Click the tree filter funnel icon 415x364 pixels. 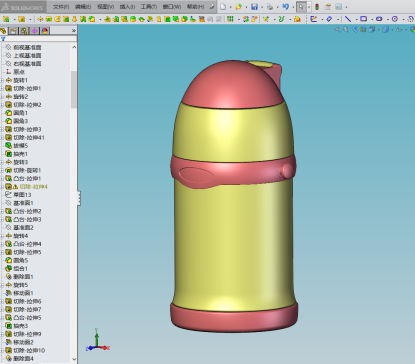click(3, 39)
